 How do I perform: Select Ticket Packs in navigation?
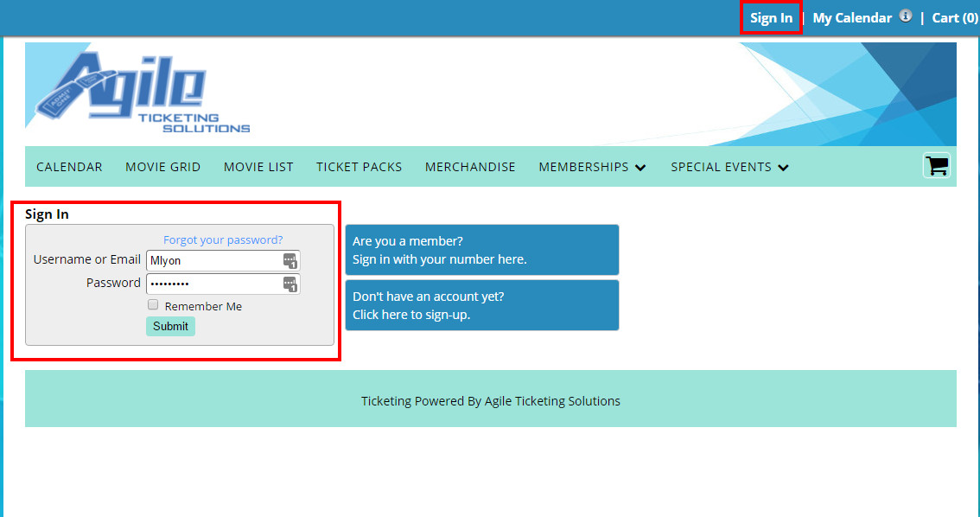click(359, 167)
